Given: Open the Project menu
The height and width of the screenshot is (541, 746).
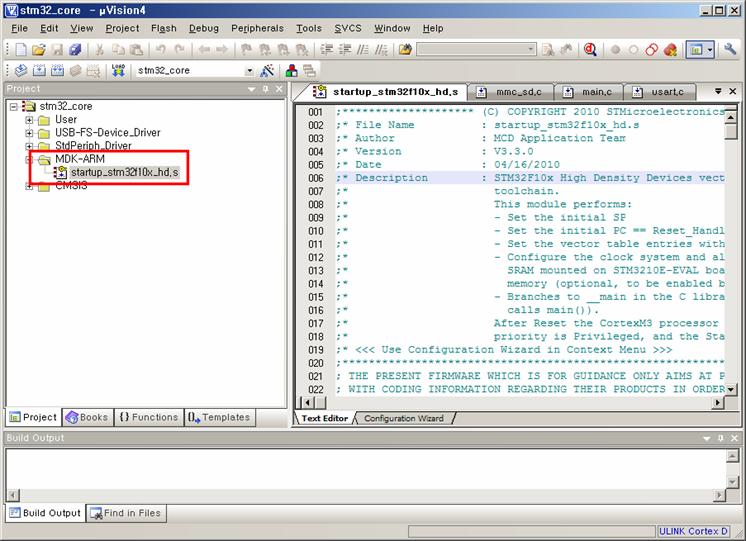Looking at the screenshot, I should pyautogui.click(x=122, y=29).
